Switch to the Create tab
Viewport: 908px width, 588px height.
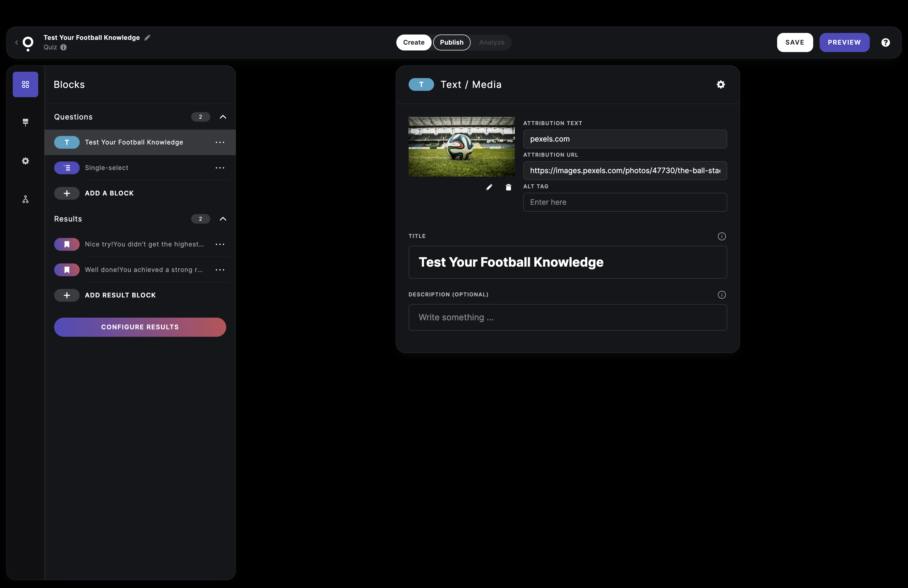(x=414, y=42)
